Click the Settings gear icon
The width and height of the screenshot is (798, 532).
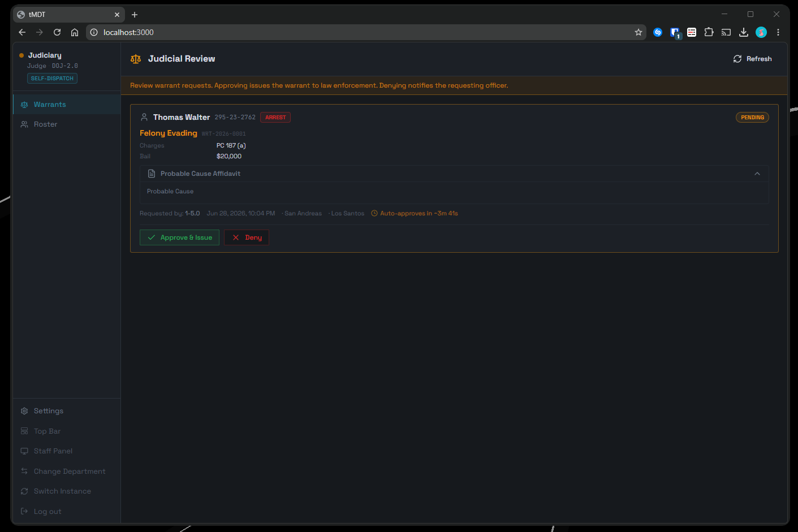[24, 411]
